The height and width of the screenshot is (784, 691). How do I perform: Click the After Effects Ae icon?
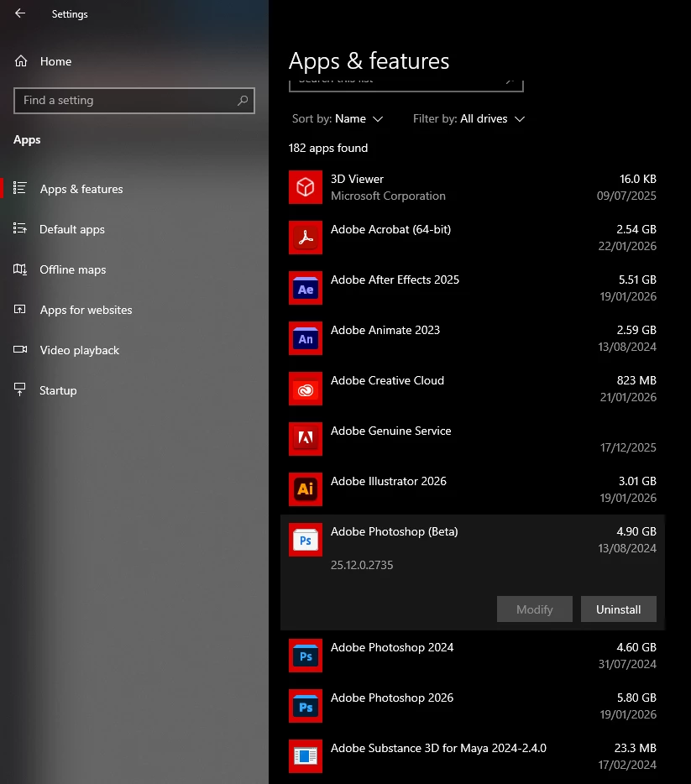coord(306,288)
